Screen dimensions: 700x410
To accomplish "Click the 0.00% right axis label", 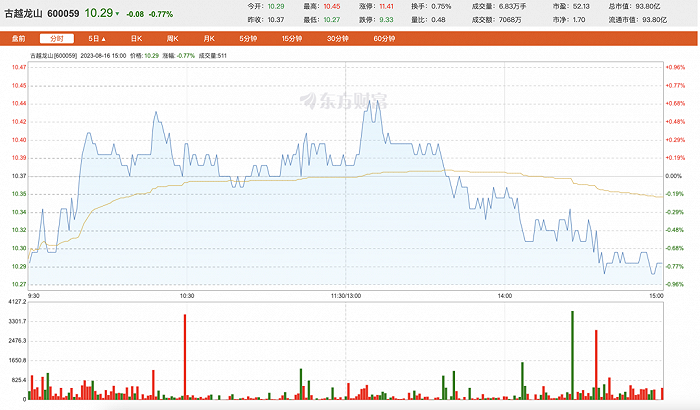I will (x=673, y=176).
